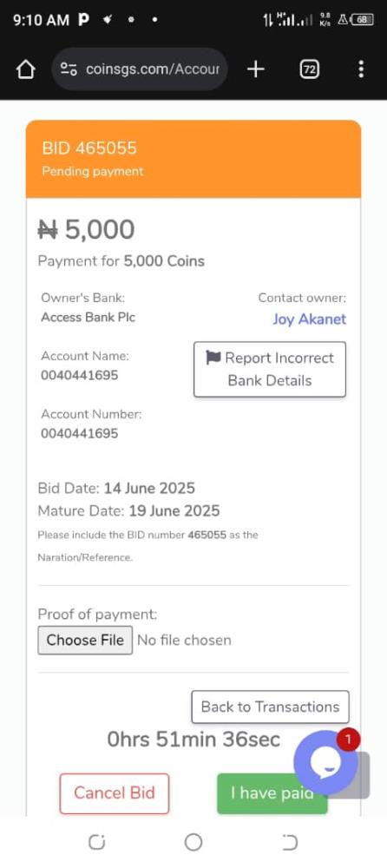
Task: Tap the Android home navigation button
Action: (x=193, y=843)
